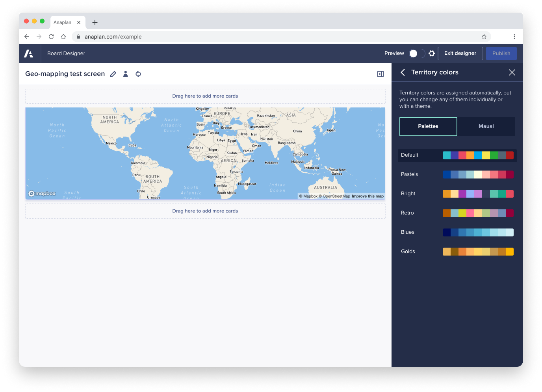Go to browser home icon

[63, 37]
